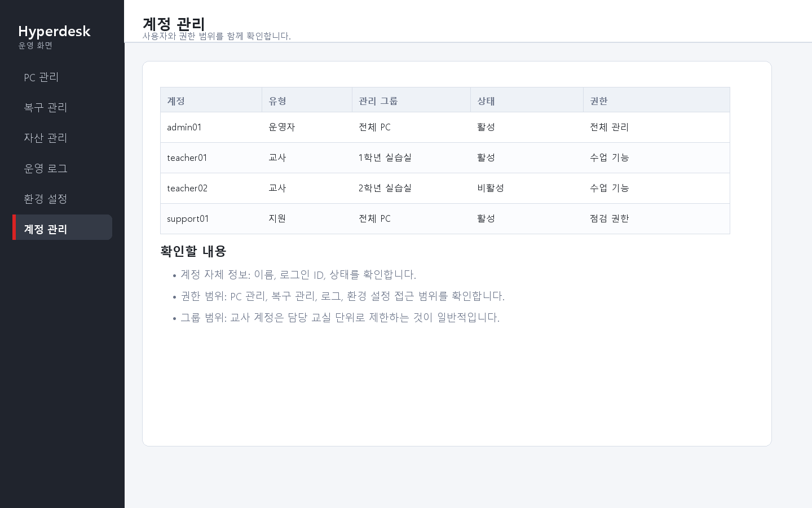Select 자산 관리 sidebar item
The image size is (812, 508).
pos(62,138)
